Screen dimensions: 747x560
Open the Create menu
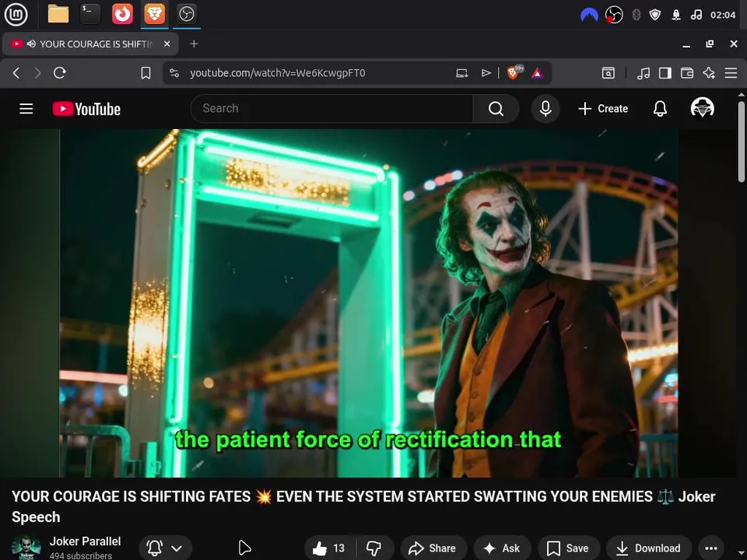tap(603, 109)
